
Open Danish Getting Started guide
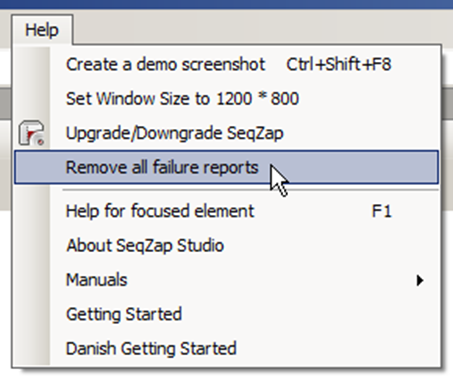(151, 349)
